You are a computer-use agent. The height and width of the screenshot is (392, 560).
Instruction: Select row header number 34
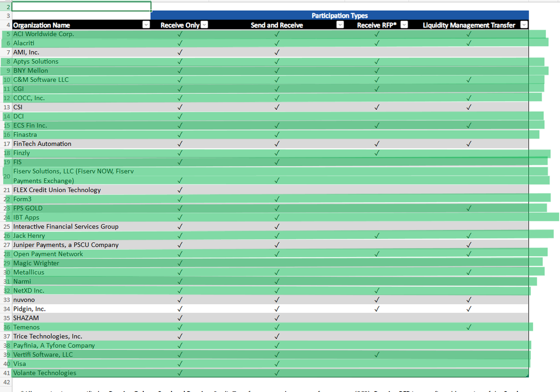point(6,308)
